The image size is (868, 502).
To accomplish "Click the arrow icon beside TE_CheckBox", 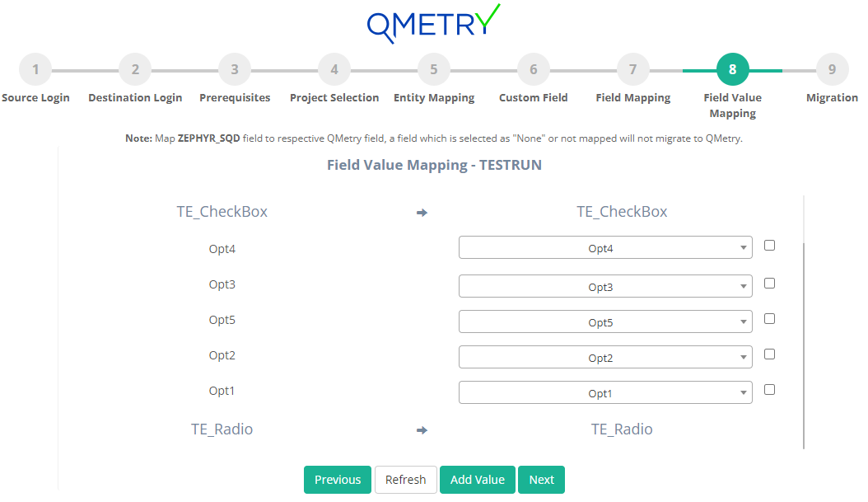I will click(422, 213).
